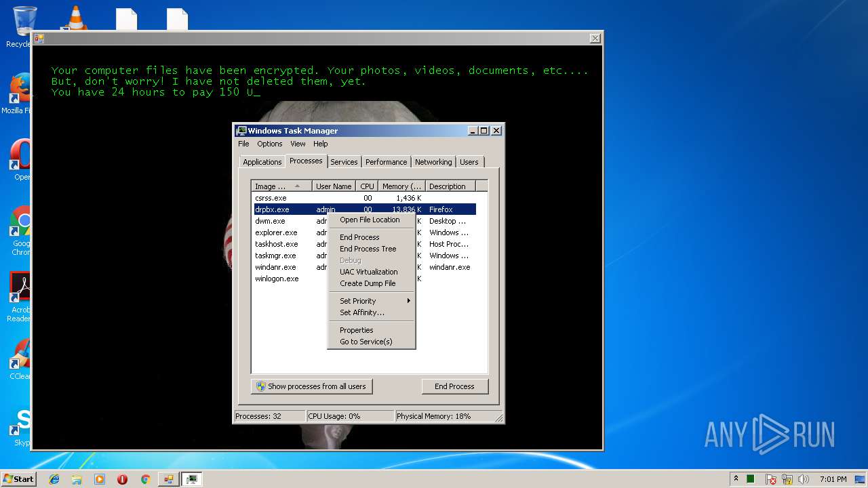Select dwm.exe process row
Viewport: 868px width, 488px height.
click(x=365, y=221)
